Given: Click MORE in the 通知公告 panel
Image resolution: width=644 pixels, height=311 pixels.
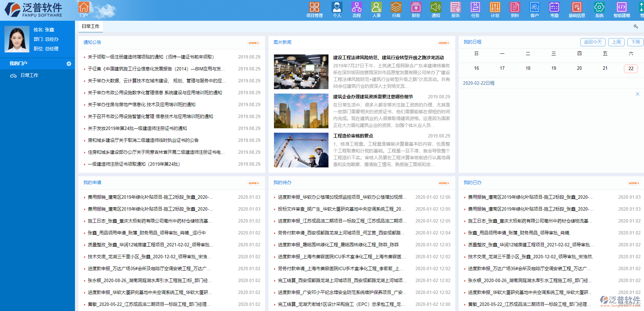Looking at the screenshot, I should pos(254,43).
